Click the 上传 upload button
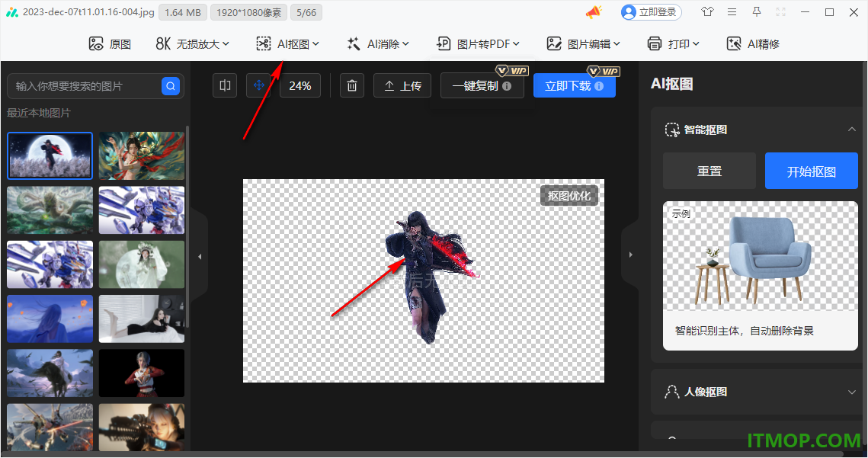The width and height of the screenshot is (868, 458). [x=402, y=86]
